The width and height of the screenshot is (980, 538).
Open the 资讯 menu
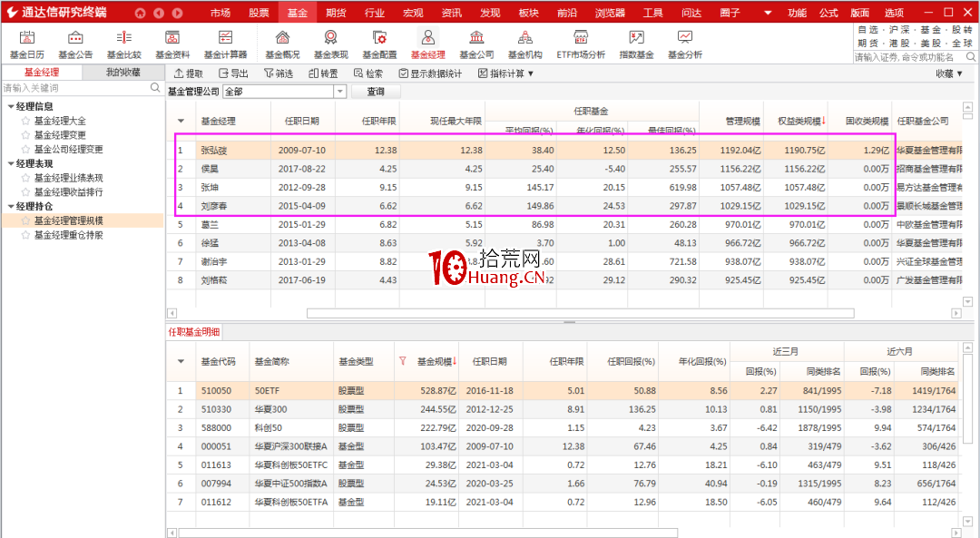point(451,13)
